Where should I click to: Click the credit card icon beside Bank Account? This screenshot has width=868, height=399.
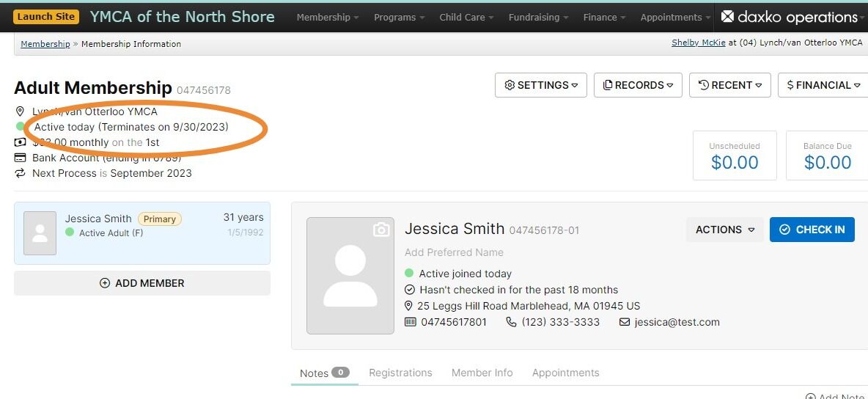click(20, 158)
